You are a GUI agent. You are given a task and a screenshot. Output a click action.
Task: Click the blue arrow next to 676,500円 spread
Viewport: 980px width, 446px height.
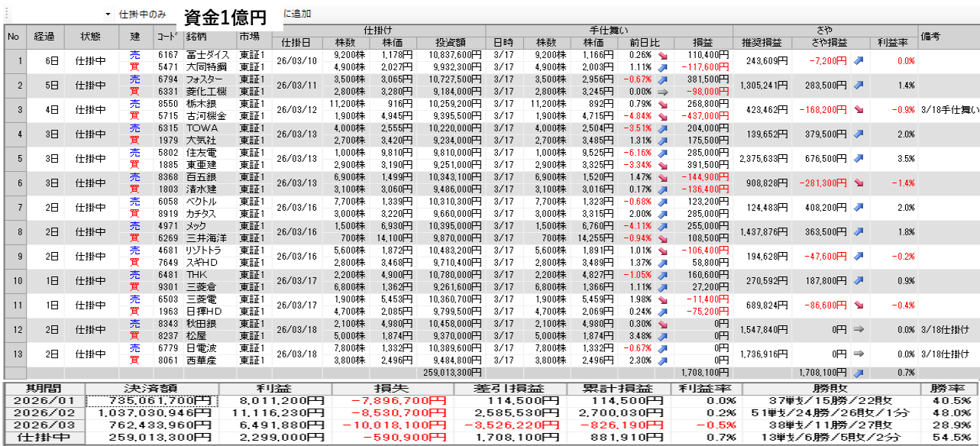pos(859,159)
